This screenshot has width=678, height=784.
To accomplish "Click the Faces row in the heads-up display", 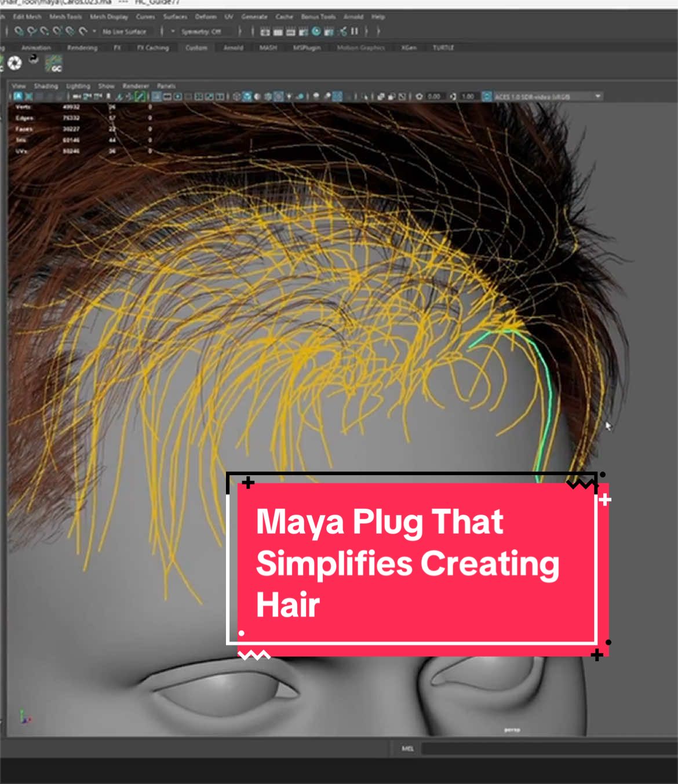I will 84,129.
